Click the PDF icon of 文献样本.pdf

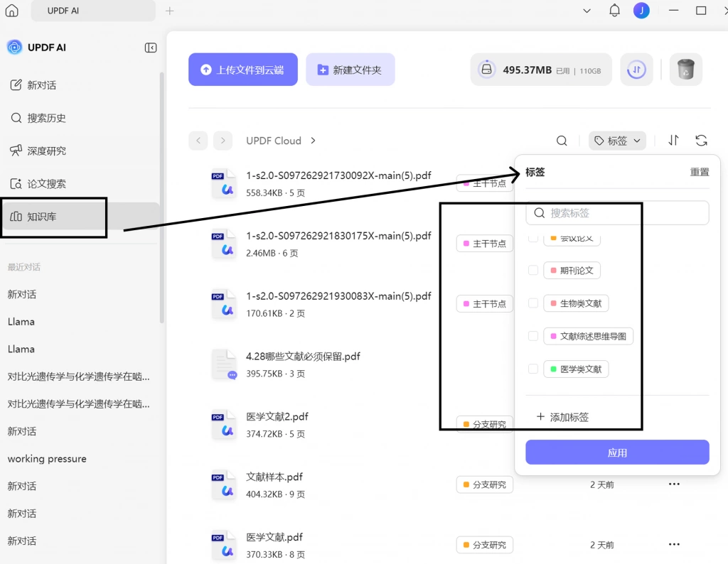223,484
